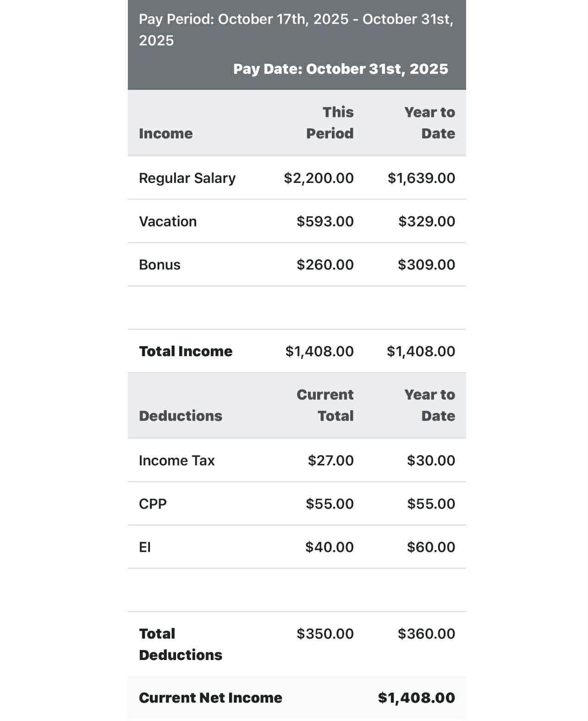This screenshot has width=588, height=721.
Task: Click the $593.00 Vacation amount
Action: (x=325, y=221)
